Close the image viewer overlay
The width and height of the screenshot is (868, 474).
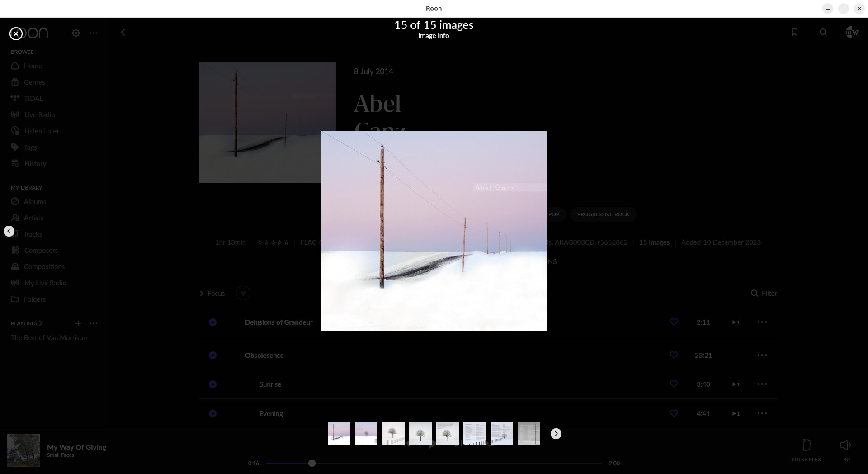[16, 33]
